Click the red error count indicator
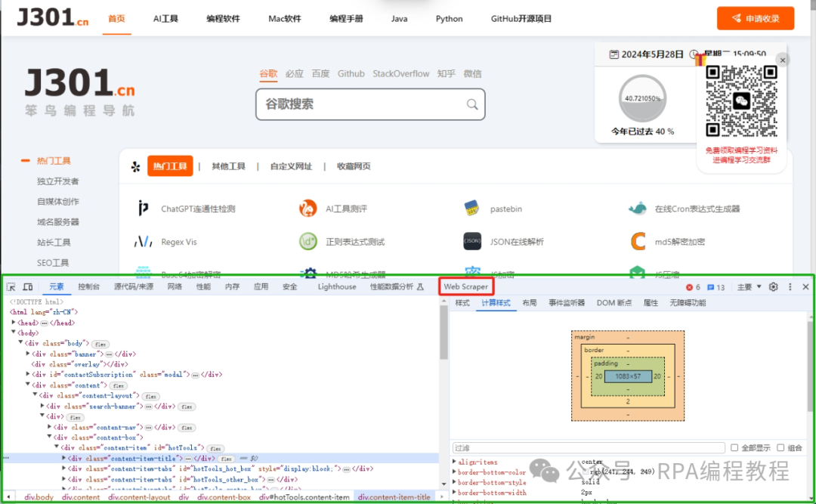 coord(693,287)
